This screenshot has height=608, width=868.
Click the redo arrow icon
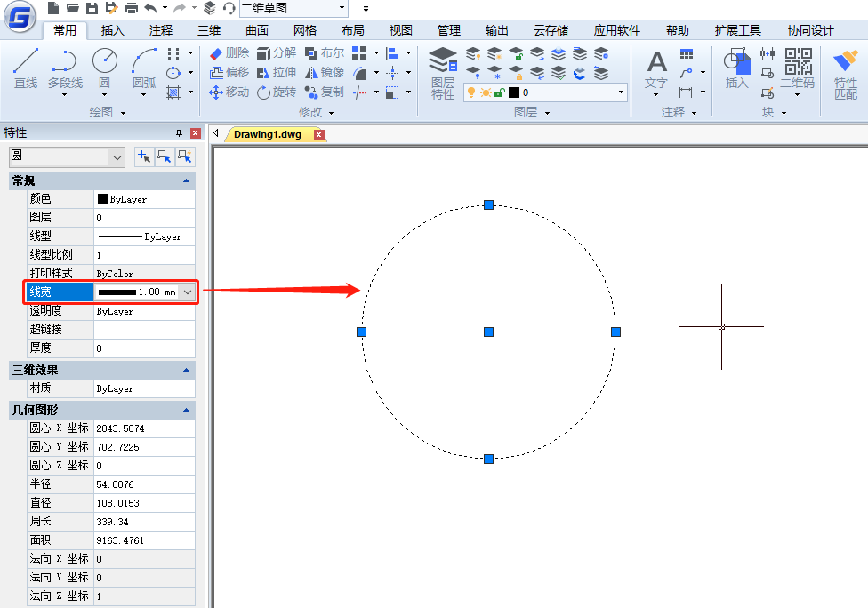(180, 8)
